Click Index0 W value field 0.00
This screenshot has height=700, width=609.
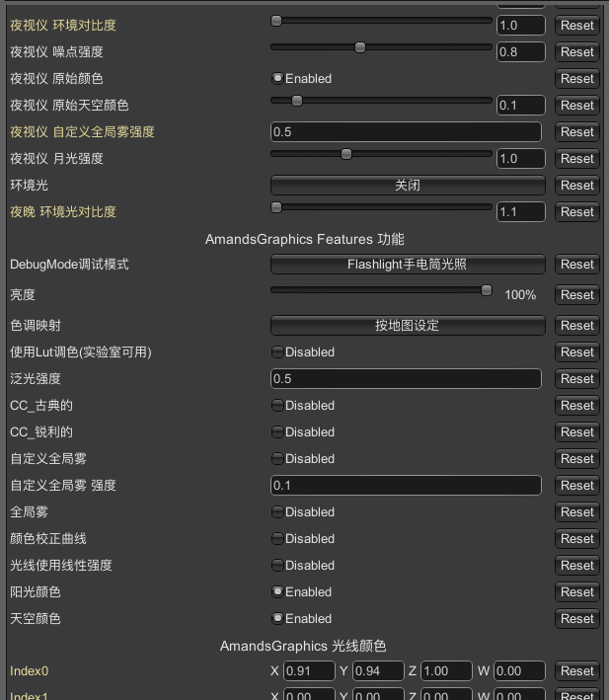[x=520, y=671]
